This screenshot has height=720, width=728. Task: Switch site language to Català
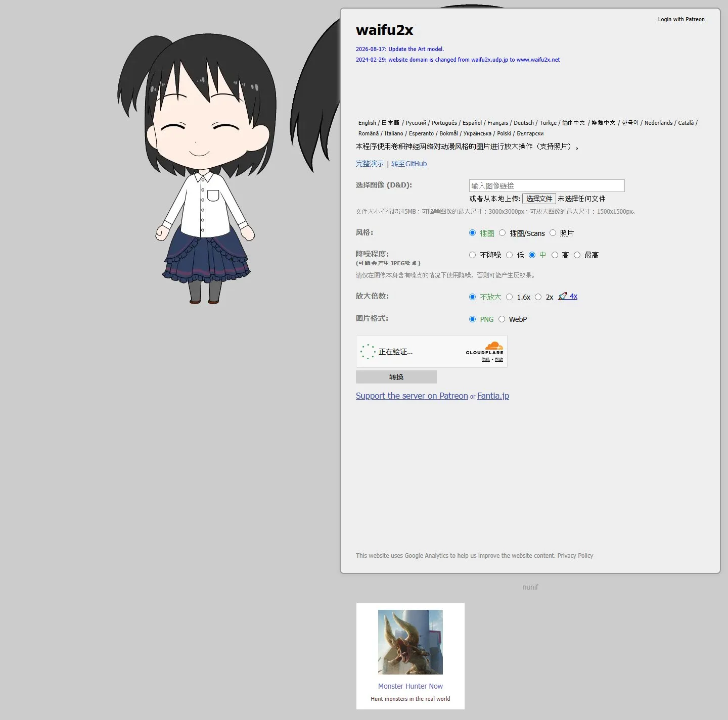tap(686, 123)
